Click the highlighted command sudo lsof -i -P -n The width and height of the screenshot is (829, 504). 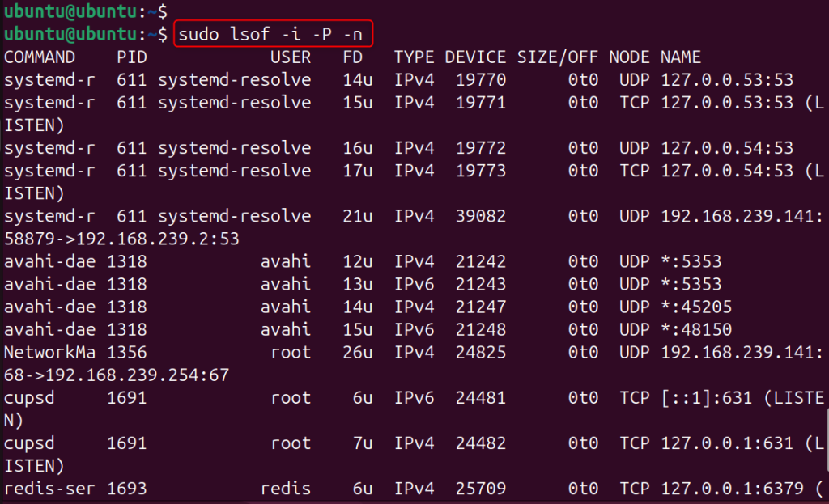tap(273, 34)
